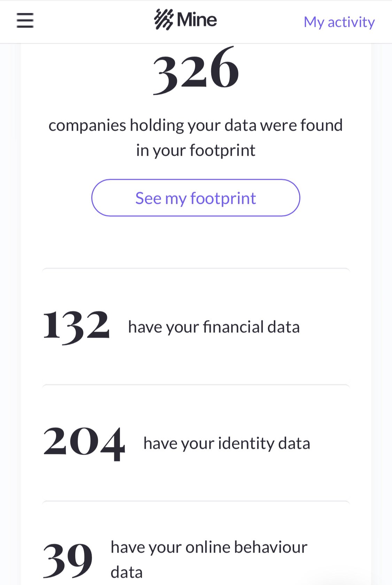Open the have your online behaviour data label

(209, 547)
